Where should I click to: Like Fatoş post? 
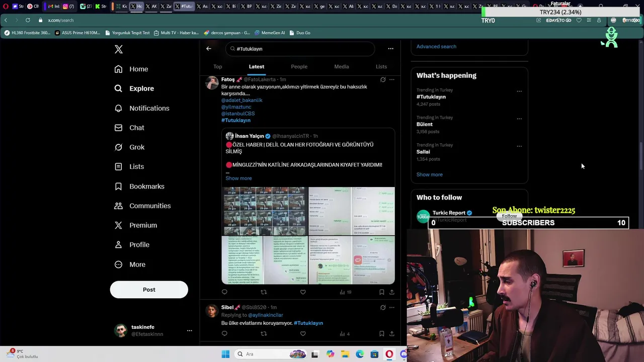(x=303, y=292)
